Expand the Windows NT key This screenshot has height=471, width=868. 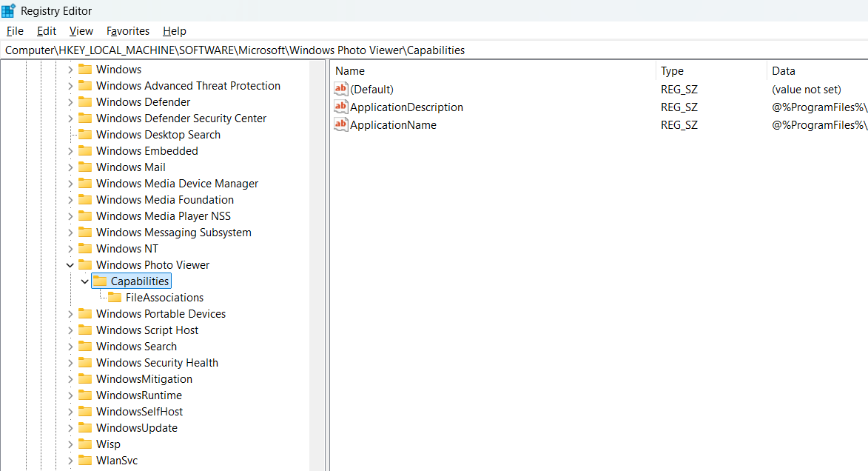pos(70,249)
